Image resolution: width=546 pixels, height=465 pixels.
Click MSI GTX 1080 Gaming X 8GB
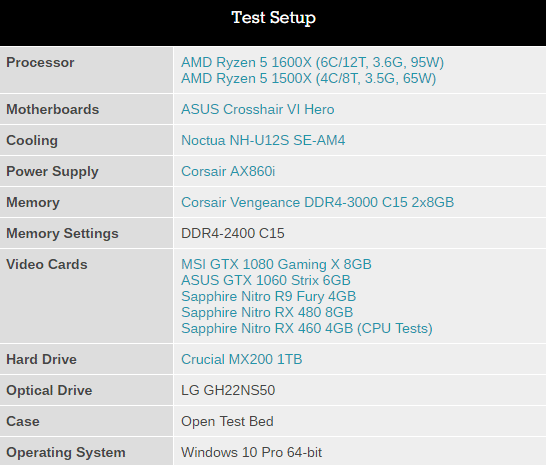click(x=276, y=264)
